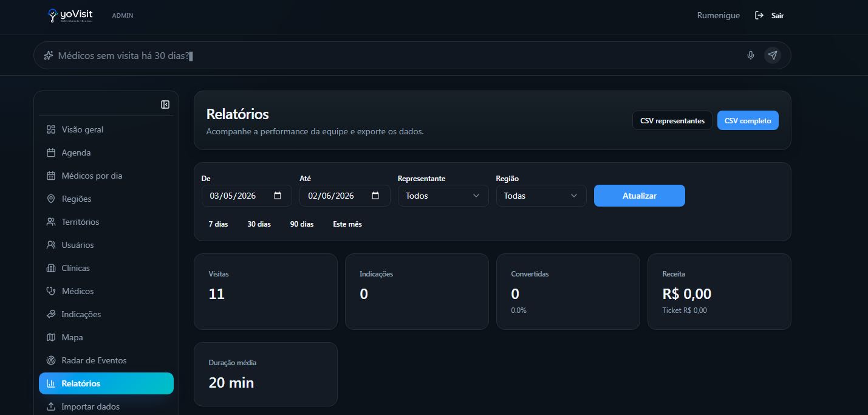
Task: Collapse the sidebar panel icon
Action: point(165,105)
